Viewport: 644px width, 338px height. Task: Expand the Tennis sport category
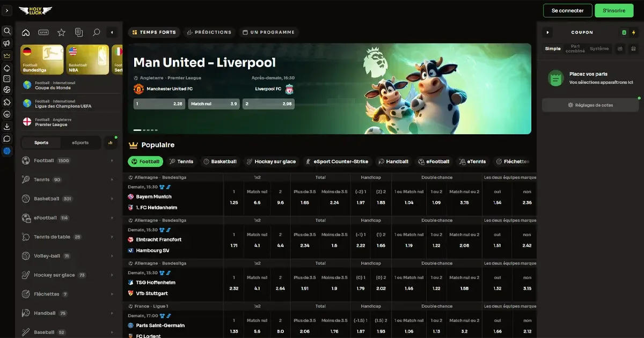67,180
